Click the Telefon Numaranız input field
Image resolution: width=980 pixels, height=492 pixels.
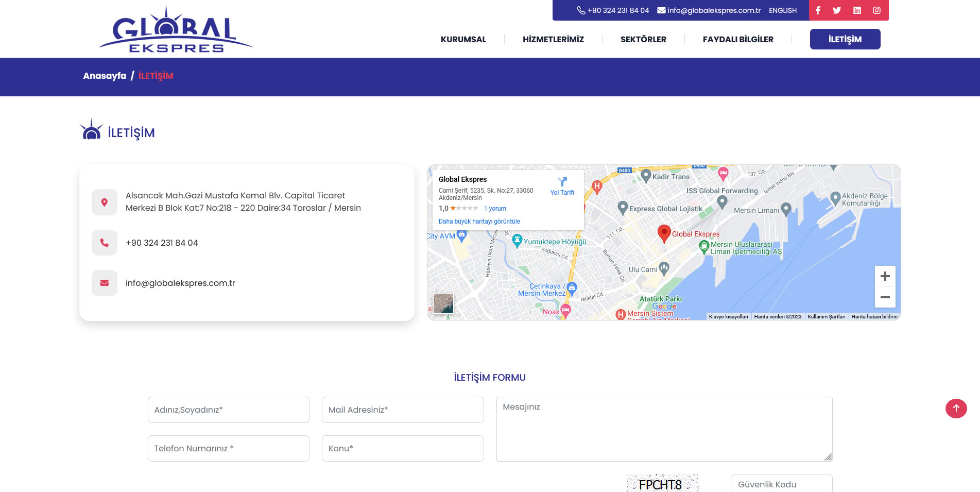[x=229, y=448]
